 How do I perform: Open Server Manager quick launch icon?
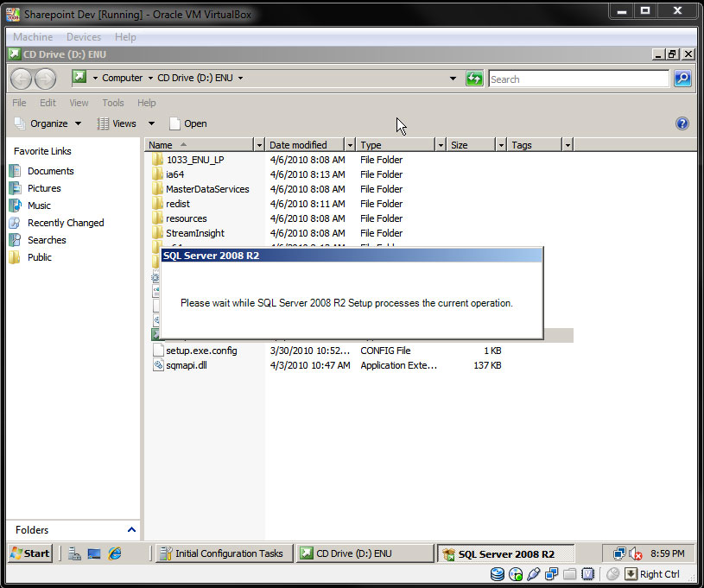coord(74,553)
